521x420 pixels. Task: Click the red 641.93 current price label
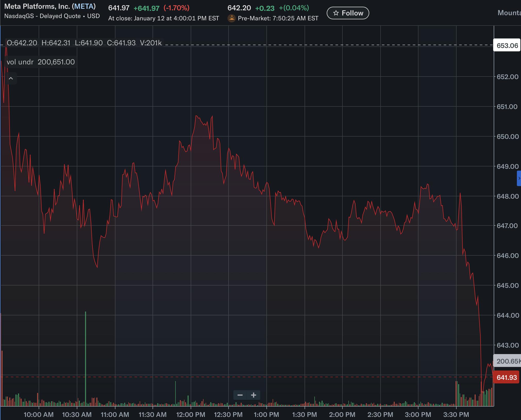pyautogui.click(x=506, y=377)
